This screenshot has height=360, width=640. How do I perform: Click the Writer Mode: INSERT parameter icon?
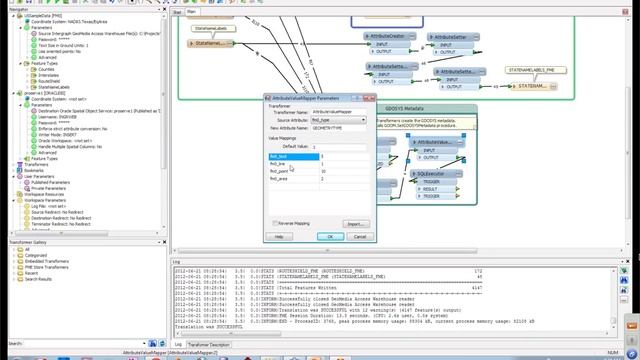click(x=34, y=135)
